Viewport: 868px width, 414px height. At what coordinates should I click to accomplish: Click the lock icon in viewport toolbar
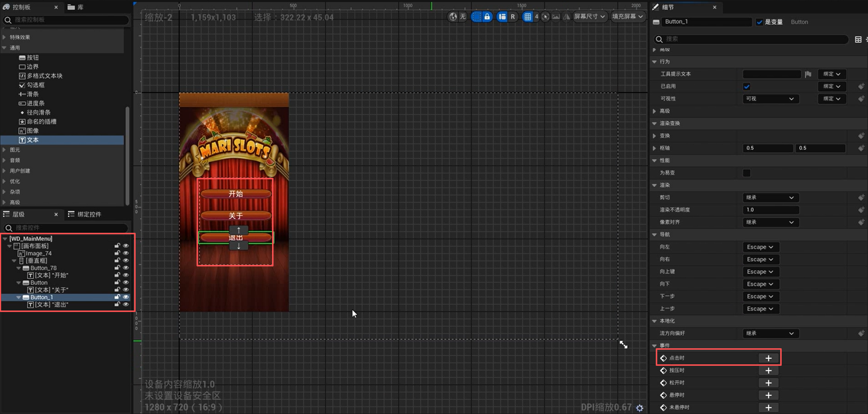[487, 16]
